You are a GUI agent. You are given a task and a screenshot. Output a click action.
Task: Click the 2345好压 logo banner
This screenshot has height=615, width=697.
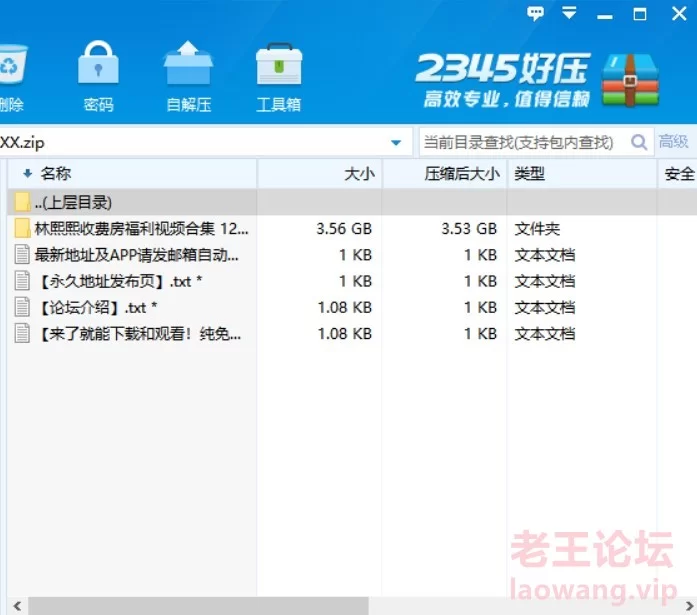[537, 80]
